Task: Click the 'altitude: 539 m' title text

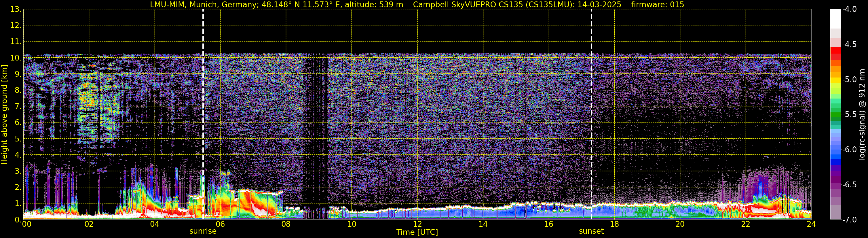Action: (x=374, y=5)
